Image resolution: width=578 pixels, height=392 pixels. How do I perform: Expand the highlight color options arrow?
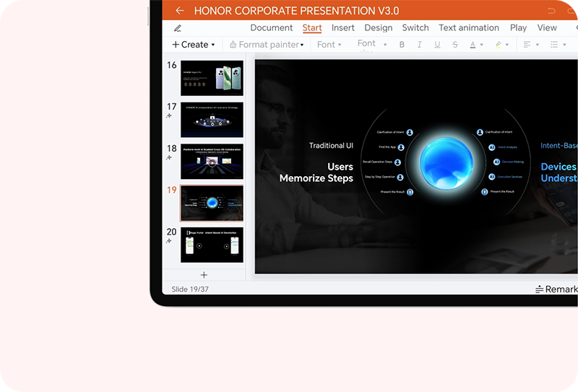point(507,45)
